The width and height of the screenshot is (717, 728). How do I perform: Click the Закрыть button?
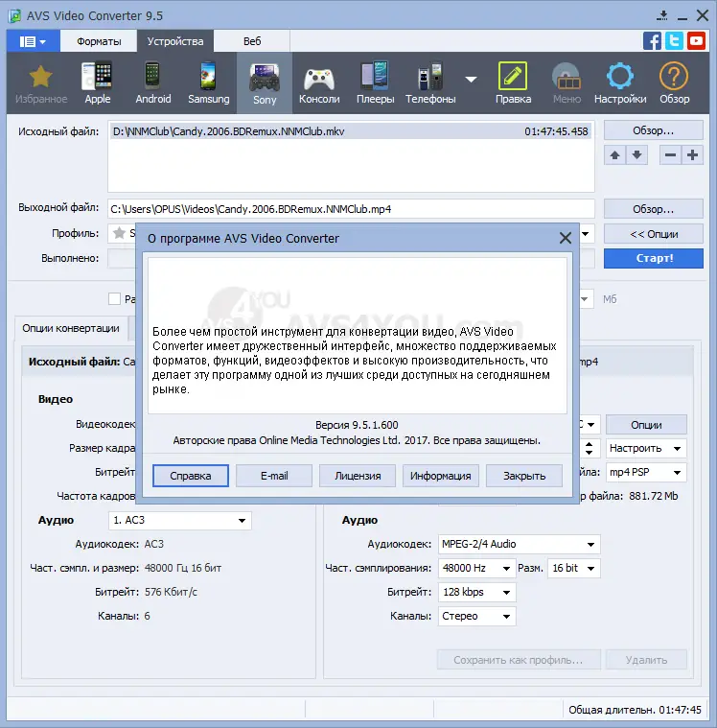tap(524, 476)
